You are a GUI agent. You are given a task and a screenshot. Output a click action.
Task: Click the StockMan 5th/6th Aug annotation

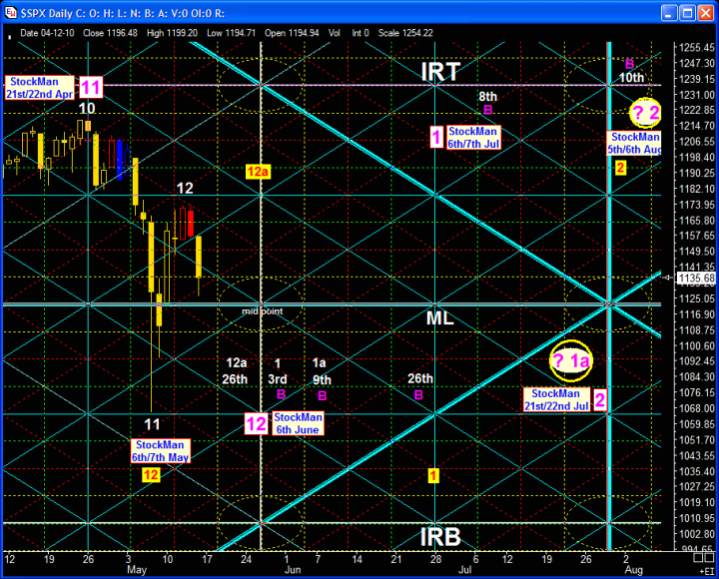click(x=635, y=143)
